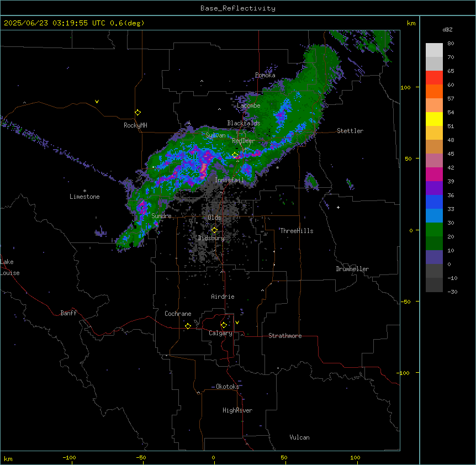The image size is (476, 465).
Task: Click the Calgary city label
Action: point(220,333)
